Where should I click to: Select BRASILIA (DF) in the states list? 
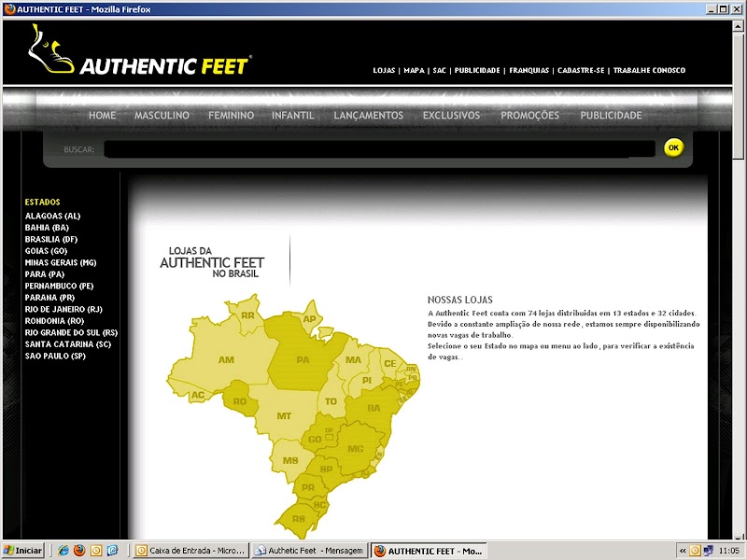point(51,240)
